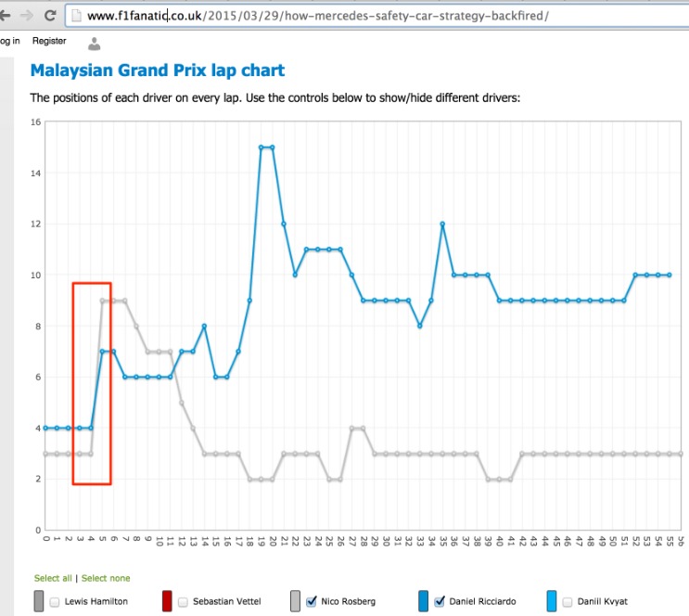Click the Malaysian Grand Prix lap chart heading

tap(158, 71)
